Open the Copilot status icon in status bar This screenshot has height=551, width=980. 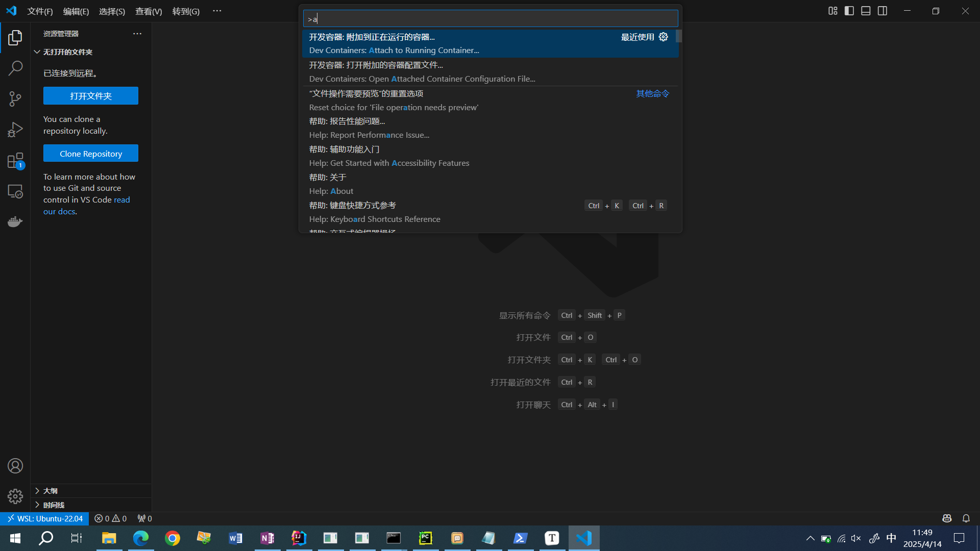click(x=947, y=518)
